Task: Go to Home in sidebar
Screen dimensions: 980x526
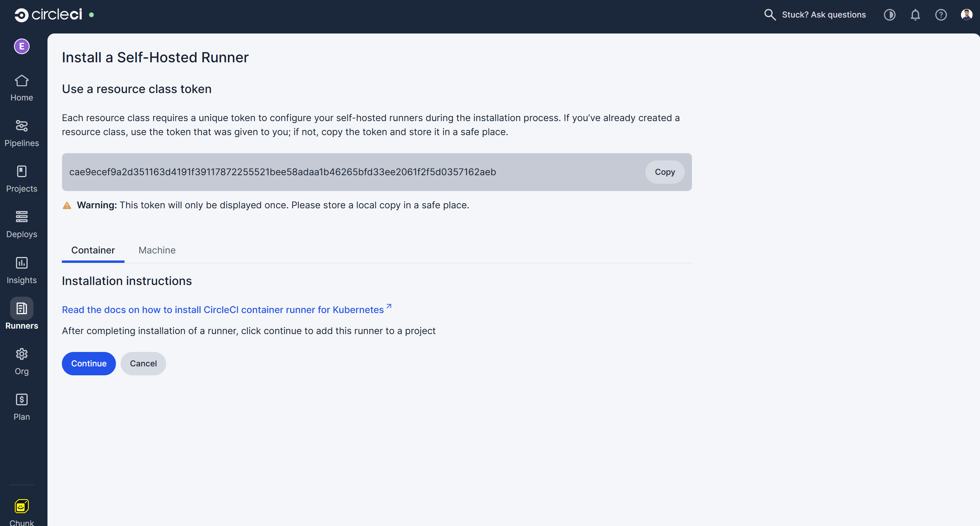Action: point(22,88)
